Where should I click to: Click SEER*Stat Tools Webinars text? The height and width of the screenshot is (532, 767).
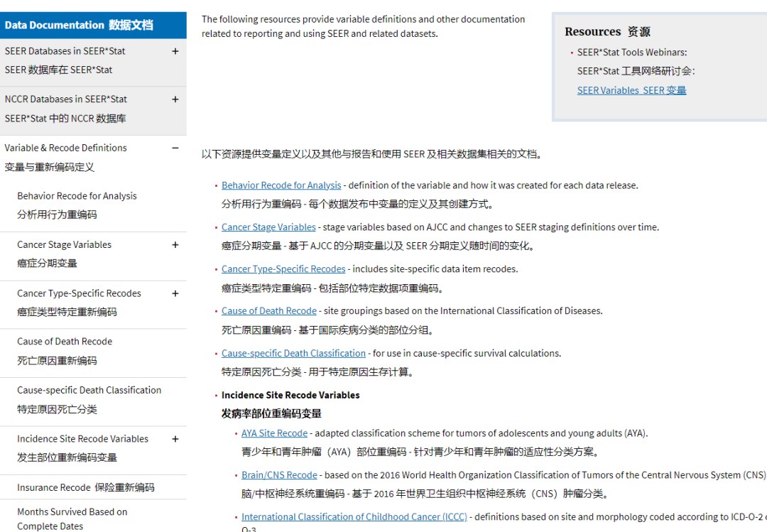click(632, 53)
